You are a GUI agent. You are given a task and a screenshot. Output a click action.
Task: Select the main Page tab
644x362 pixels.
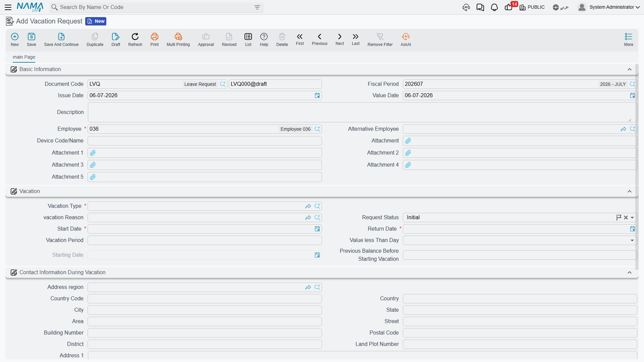click(24, 57)
